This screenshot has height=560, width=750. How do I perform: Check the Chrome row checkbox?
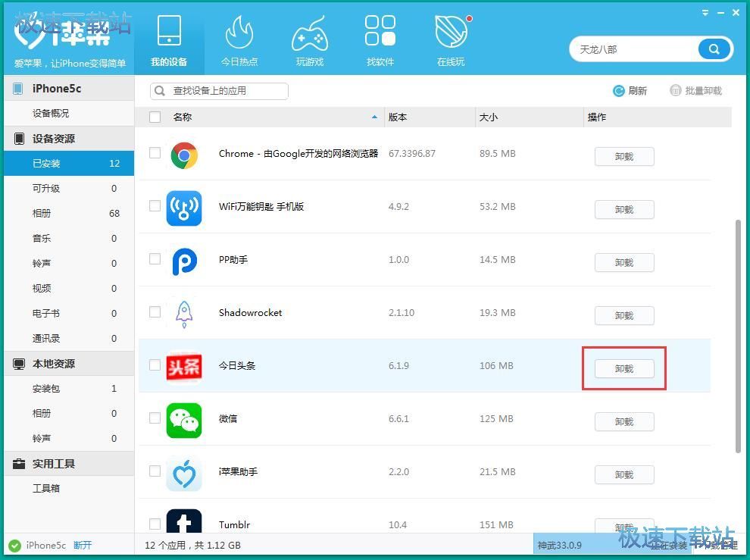coord(155,152)
